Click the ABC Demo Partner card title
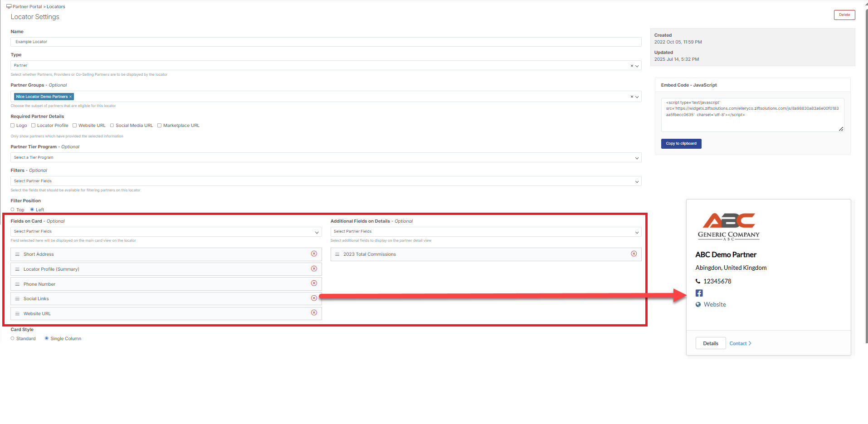 click(726, 255)
